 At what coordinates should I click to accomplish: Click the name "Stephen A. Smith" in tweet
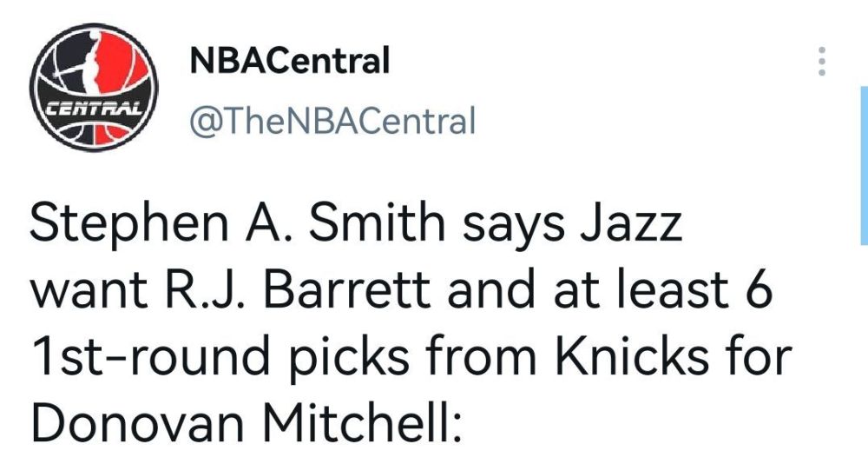point(238,226)
